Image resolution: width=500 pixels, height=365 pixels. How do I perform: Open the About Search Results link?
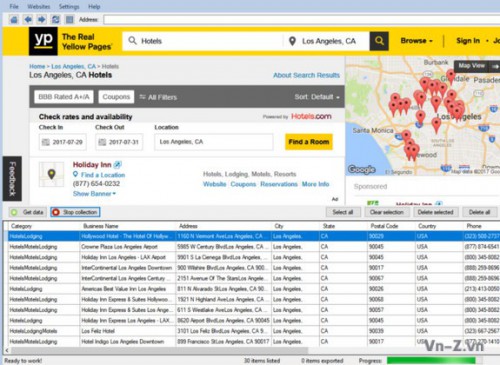(x=306, y=75)
